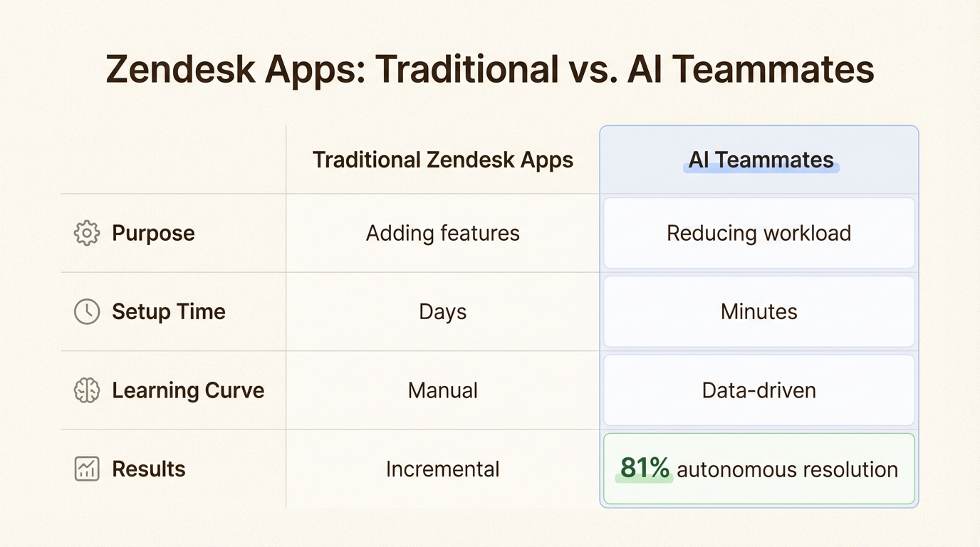Select the "Adding features" cell

pos(442,233)
